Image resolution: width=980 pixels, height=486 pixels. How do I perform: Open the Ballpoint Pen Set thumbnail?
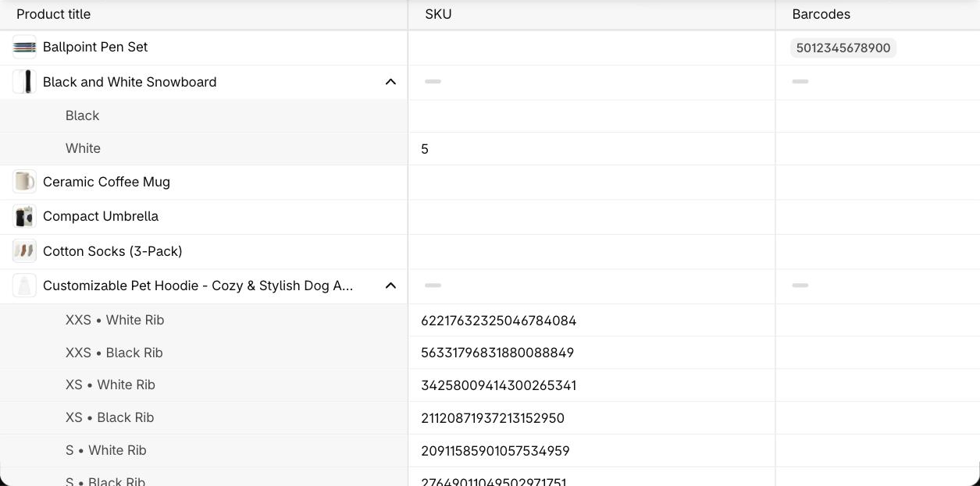click(24, 48)
